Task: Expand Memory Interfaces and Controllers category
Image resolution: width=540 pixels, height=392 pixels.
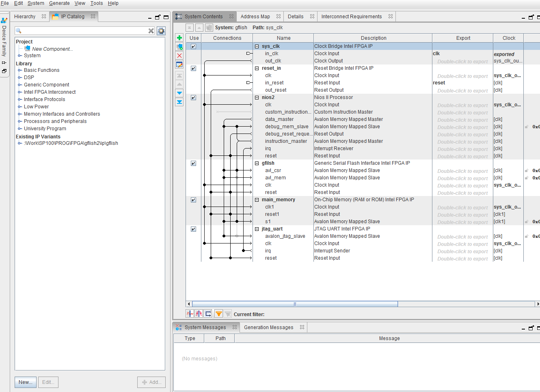Action: tap(19, 114)
